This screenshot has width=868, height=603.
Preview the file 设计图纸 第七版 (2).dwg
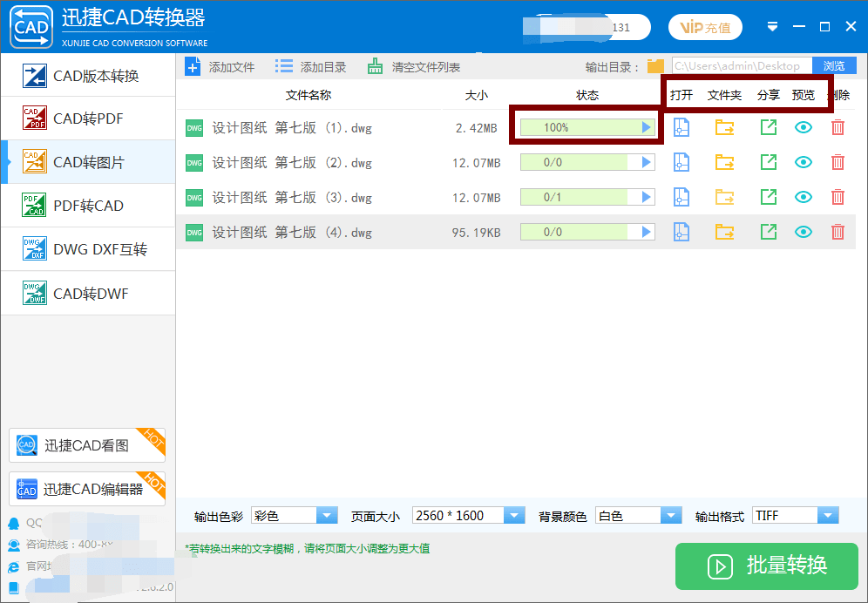tap(804, 162)
